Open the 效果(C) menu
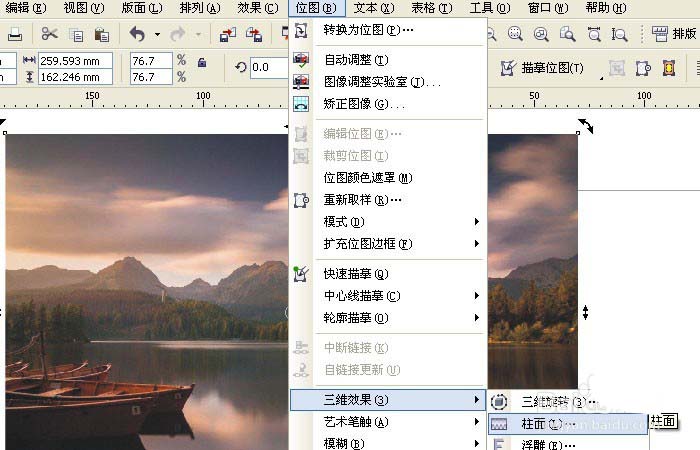 pos(258,8)
